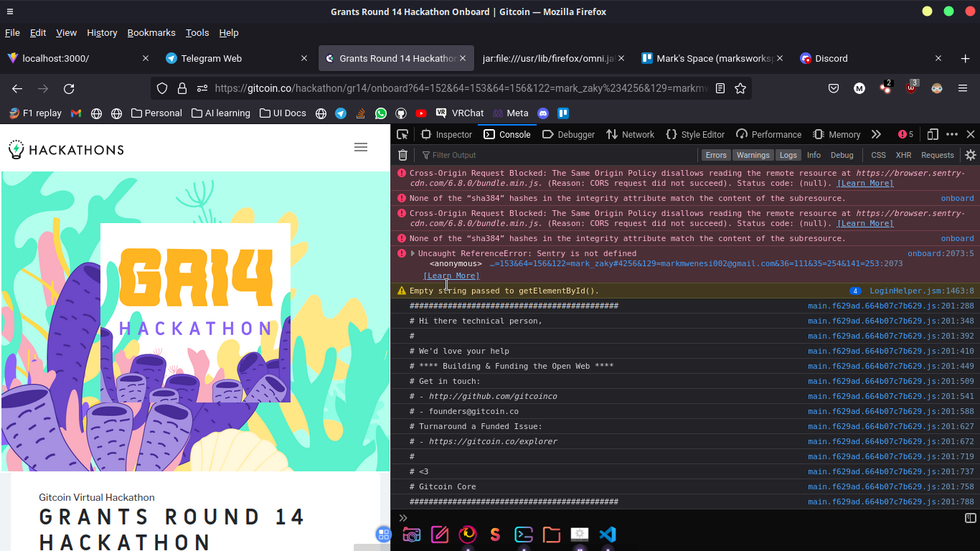This screenshot has width=980, height=551.
Task: Launch Visual Studio Code from the dock
Action: [x=608, y=534]
